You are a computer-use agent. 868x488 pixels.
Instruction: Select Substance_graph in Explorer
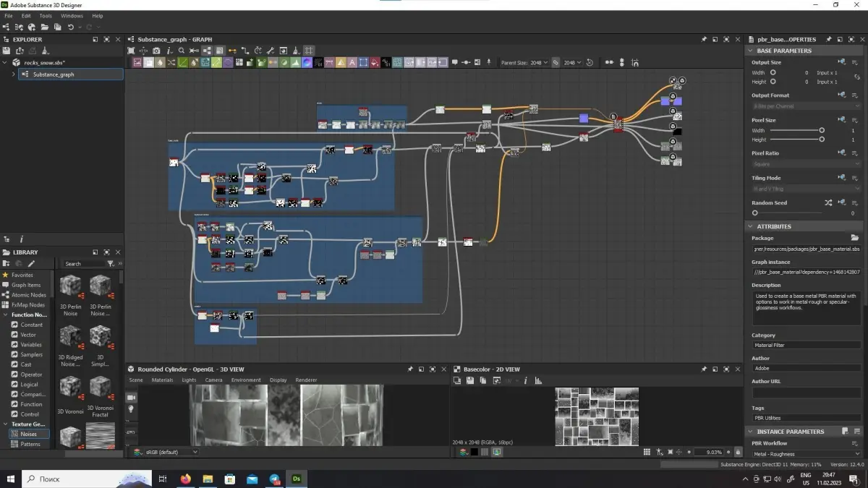pyautogui.click(x=71, y=74)
